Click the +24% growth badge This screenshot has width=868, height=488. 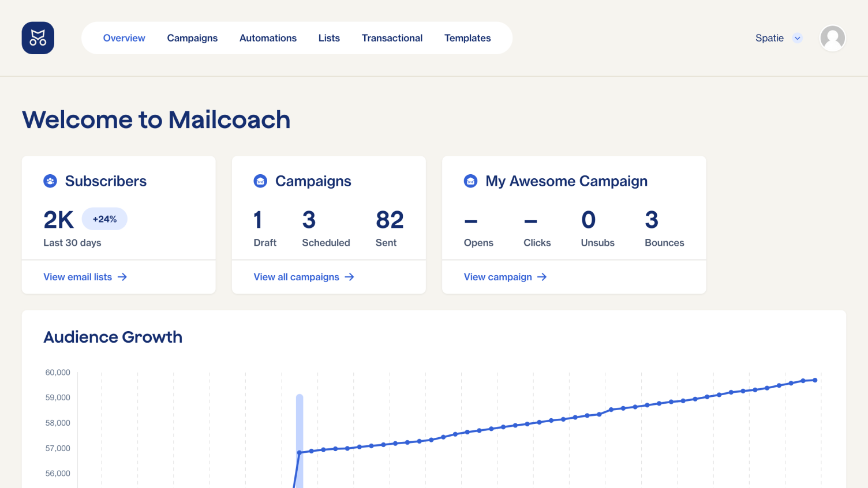(x=104, y=219)
